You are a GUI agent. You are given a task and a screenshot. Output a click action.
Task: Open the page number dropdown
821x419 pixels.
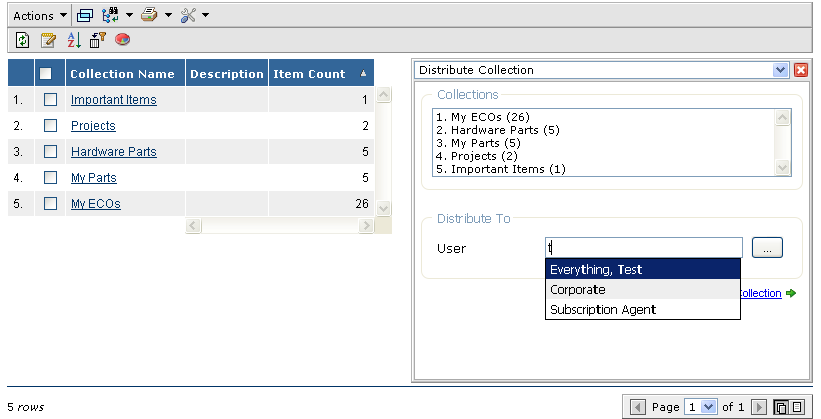tap(702, 407)
